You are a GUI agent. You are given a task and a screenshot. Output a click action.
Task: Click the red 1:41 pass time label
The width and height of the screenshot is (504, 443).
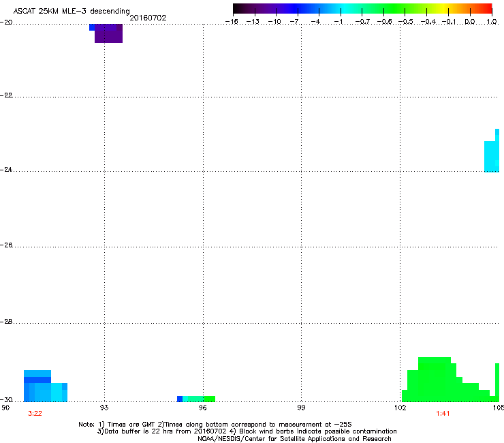[443, 414]
